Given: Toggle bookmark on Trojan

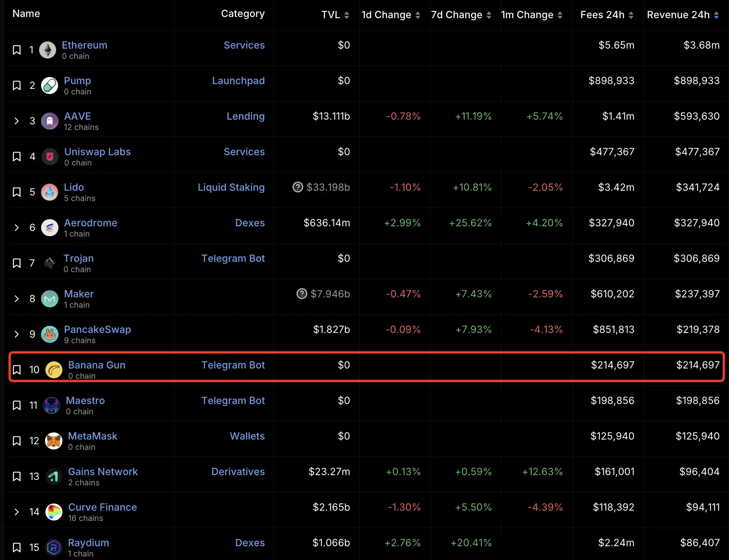Looking at the screenshot, I should tap(17, 263).
